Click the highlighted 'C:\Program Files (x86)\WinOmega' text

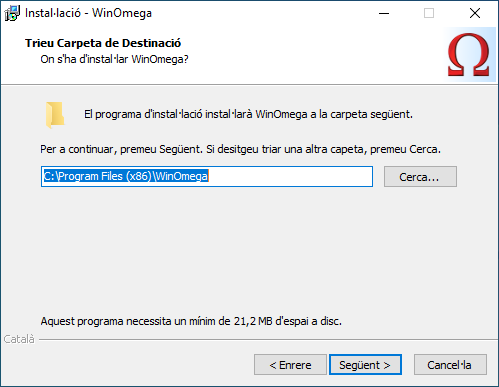[x=126, y=176]
